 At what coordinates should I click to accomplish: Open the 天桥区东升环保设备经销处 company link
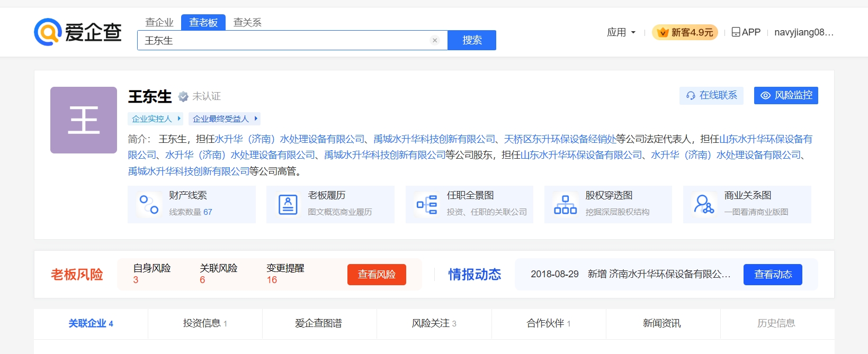[560, 139]
